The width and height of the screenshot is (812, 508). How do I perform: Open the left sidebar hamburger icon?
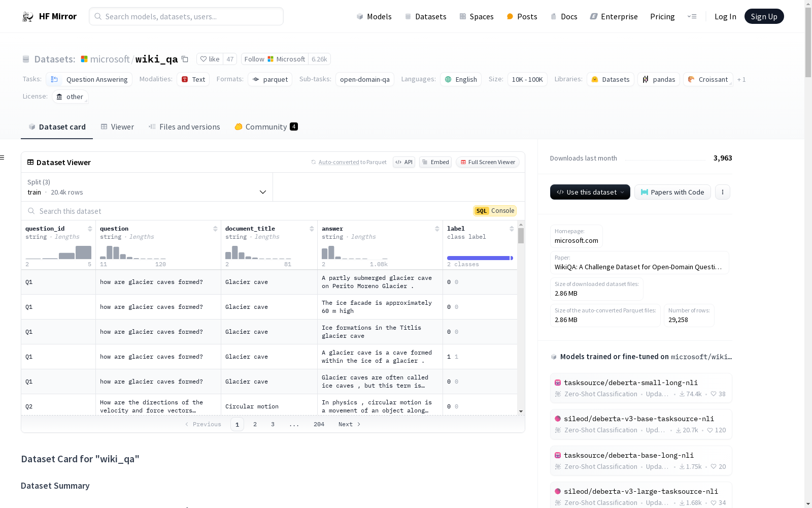coord(3,157)
